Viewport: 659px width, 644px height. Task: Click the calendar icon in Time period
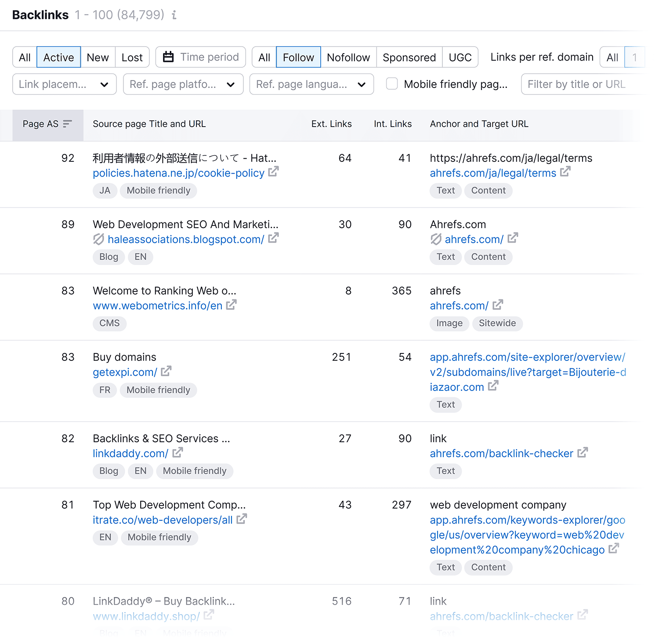[168, 57]
